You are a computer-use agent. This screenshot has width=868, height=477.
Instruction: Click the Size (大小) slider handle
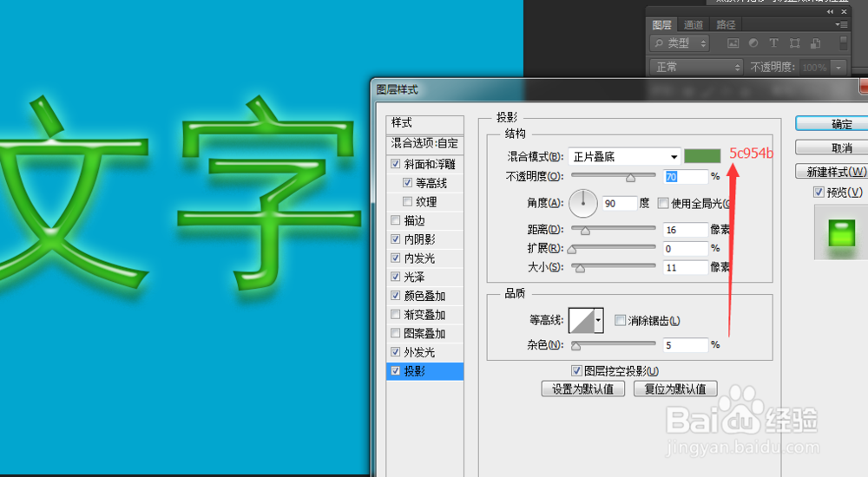pos(580,268)
